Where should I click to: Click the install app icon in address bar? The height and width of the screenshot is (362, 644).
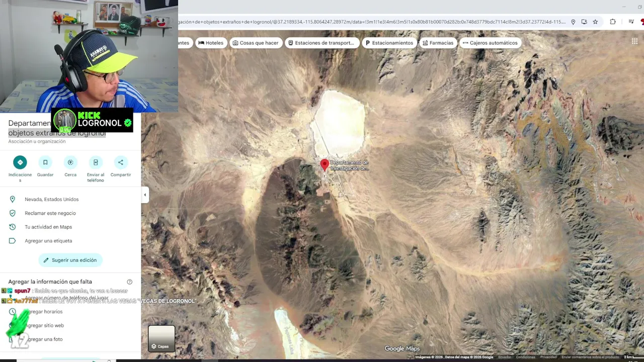pyautogui.click(x=584, y=22)
